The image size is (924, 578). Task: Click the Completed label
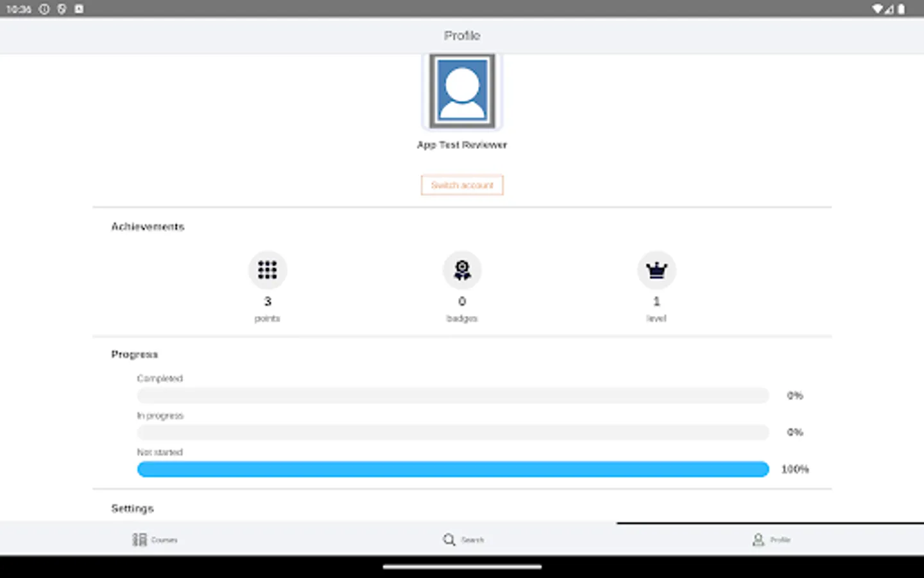[x=160, y=378]
